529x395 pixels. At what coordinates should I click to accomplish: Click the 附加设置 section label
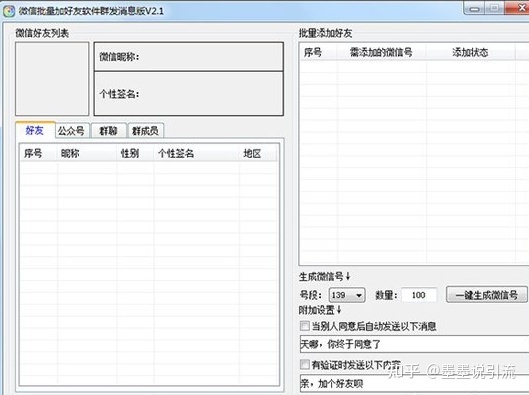pyautogui.click(x=320, y=310)
